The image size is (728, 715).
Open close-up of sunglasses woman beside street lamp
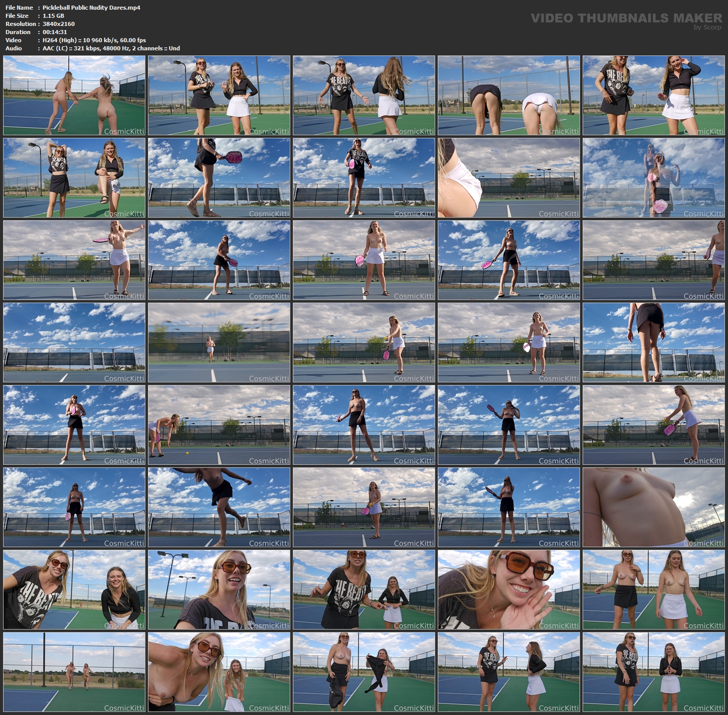pos(219,590)
